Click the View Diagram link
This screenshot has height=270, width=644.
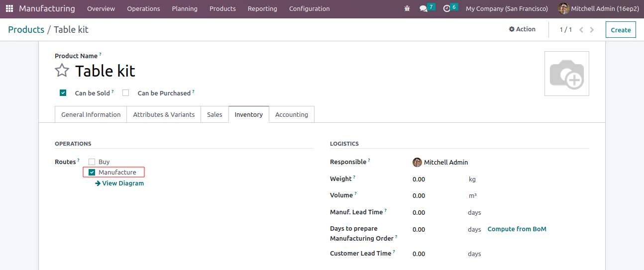click(119, 183)
